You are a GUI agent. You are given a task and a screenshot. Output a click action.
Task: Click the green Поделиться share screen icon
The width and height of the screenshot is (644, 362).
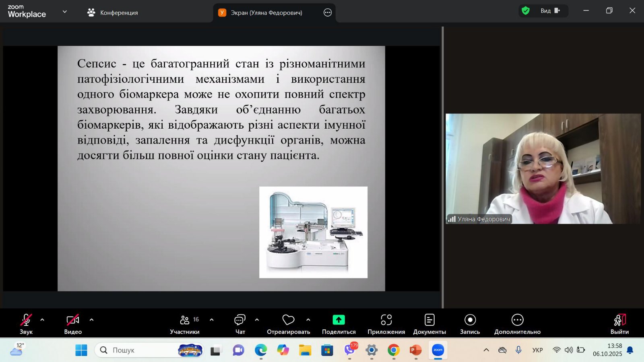pyautogui.click(x=339, y=320)
